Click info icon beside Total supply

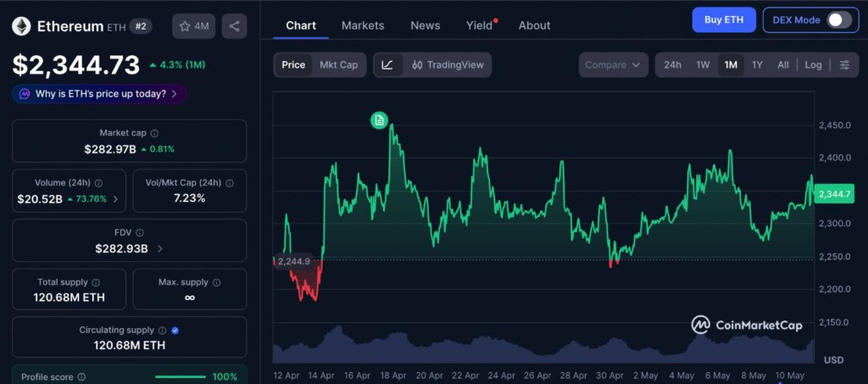[x=96, y=283]
